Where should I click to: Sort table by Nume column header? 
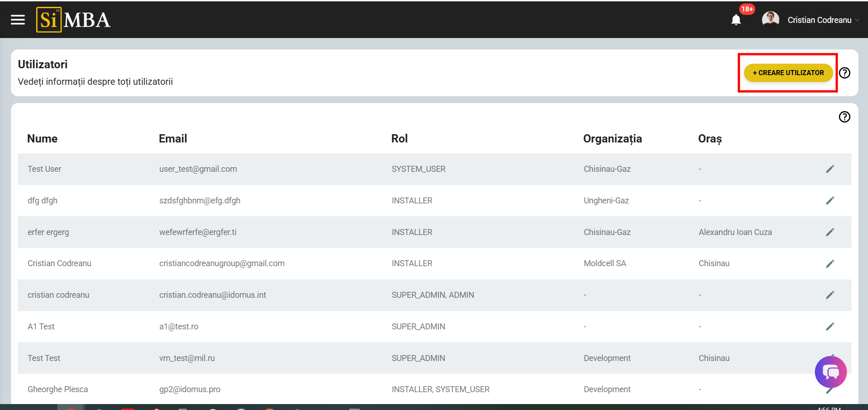pyautogui.click(x=42, y=139)
